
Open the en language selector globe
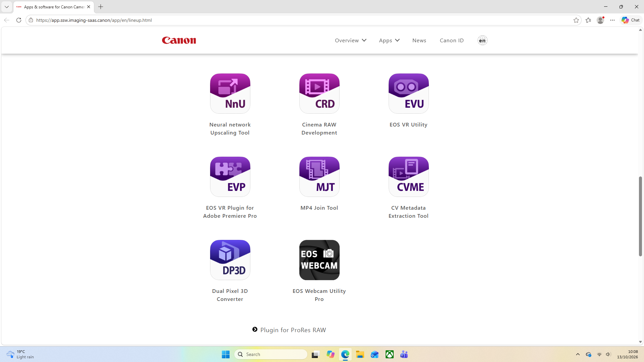[x=482, y=40]
